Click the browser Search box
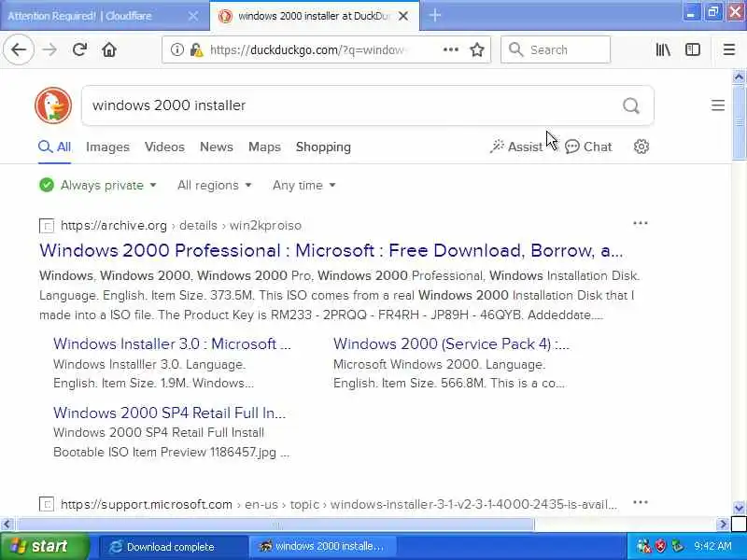 (x=556, y=49)
